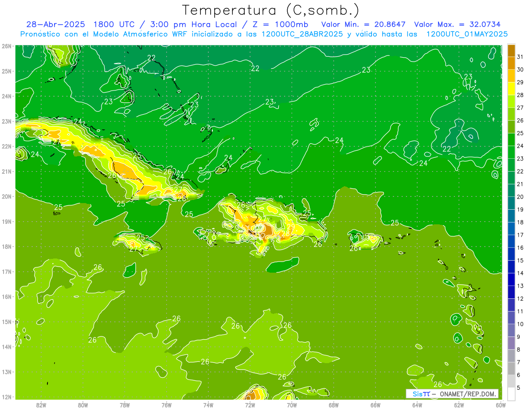Pick the purple swatch between legend 8 and 9
The image size is (532, 411).
point(511,343)
